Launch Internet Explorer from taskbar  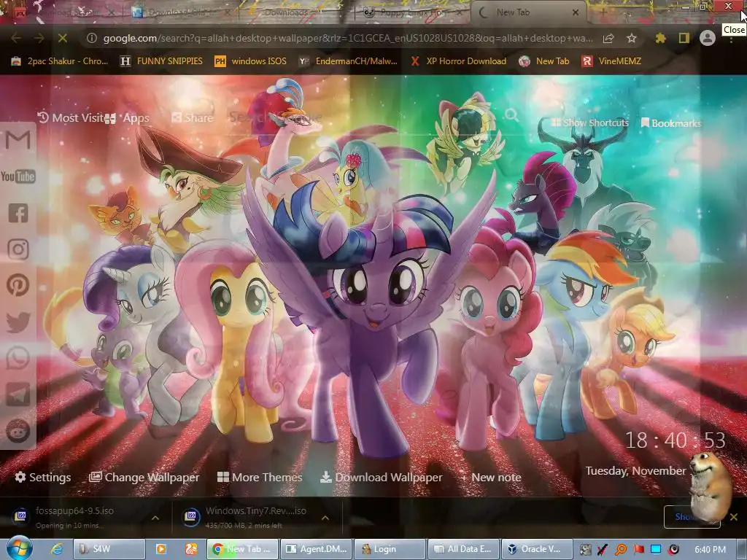click(x=57, y=549)
